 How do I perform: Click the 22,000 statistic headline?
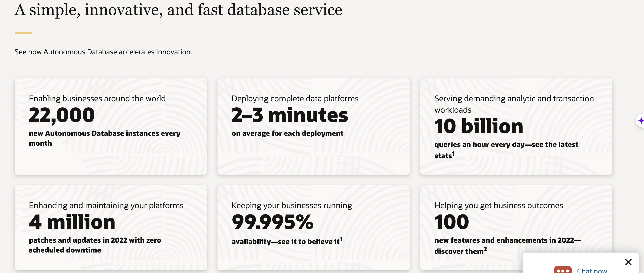coord(62,115)
